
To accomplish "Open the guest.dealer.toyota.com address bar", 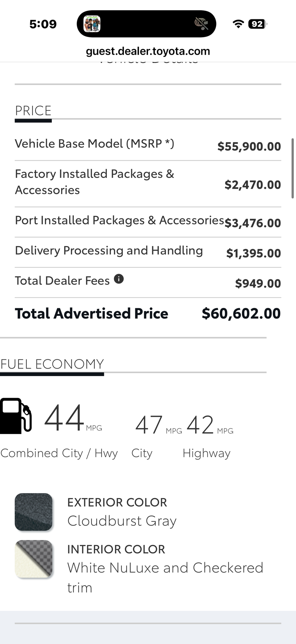I will [x=148, y=51].
